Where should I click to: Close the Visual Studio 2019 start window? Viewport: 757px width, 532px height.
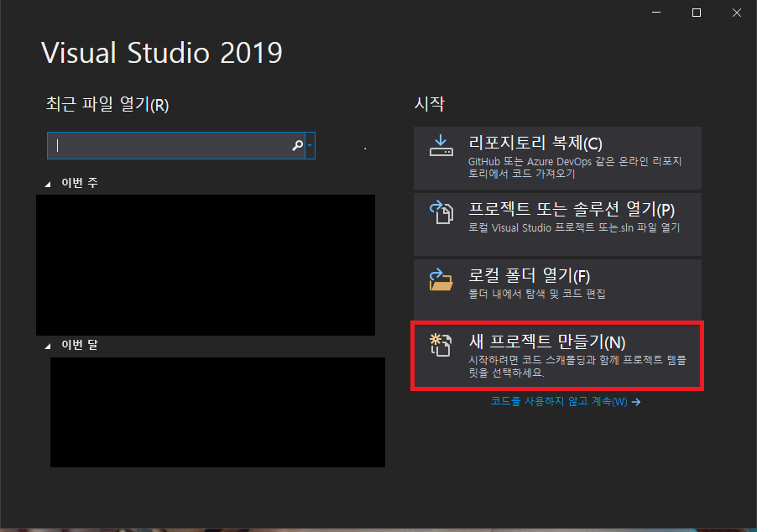(x=736, y=13)
